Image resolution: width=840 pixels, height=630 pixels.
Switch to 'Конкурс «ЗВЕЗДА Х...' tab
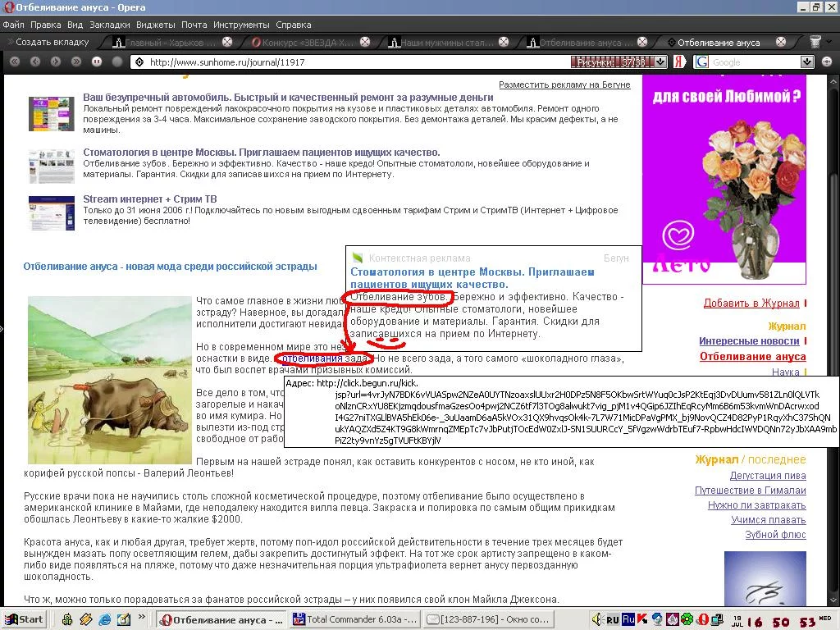308,43
